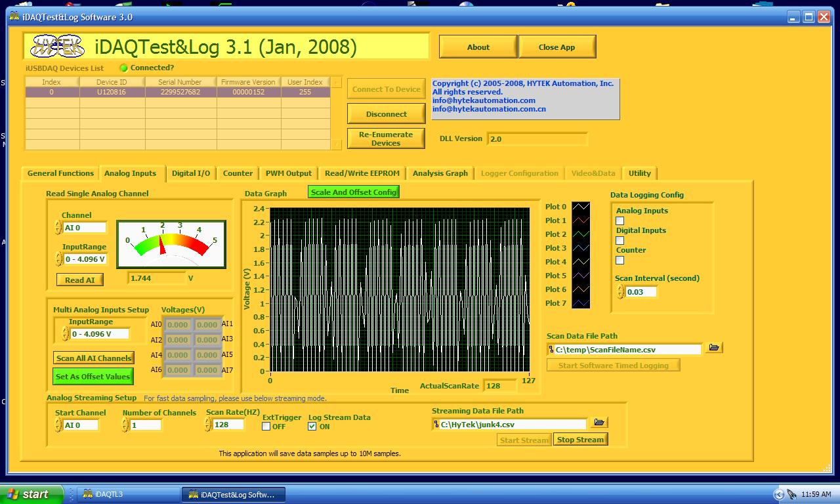Open the Analysis Graph tab

(440, 173)
